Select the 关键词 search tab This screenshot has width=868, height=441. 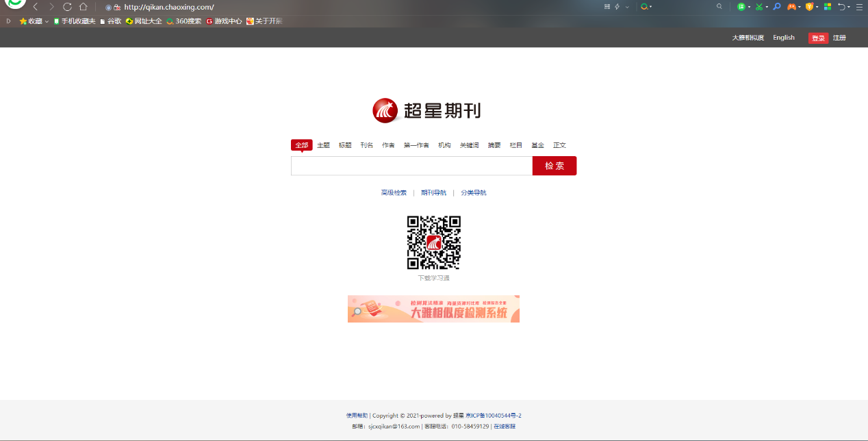470,145
